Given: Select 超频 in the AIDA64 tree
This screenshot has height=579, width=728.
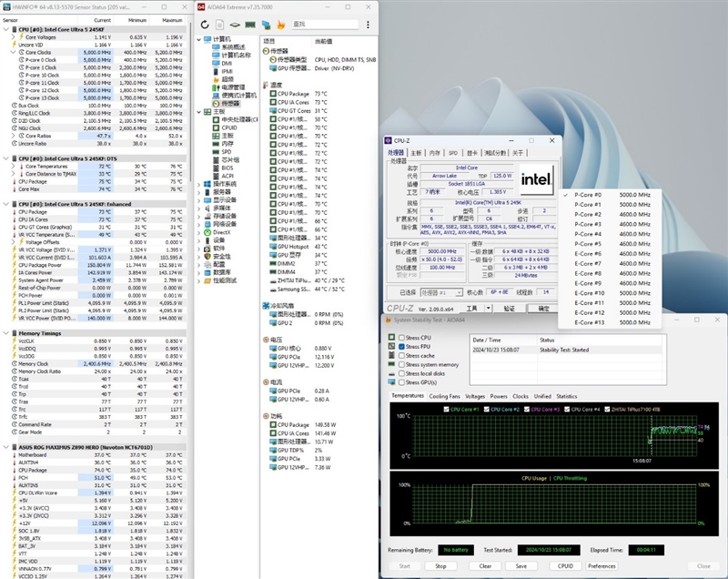Looking at the screenshot, I should pyautogui.click(x=227, y=79).
